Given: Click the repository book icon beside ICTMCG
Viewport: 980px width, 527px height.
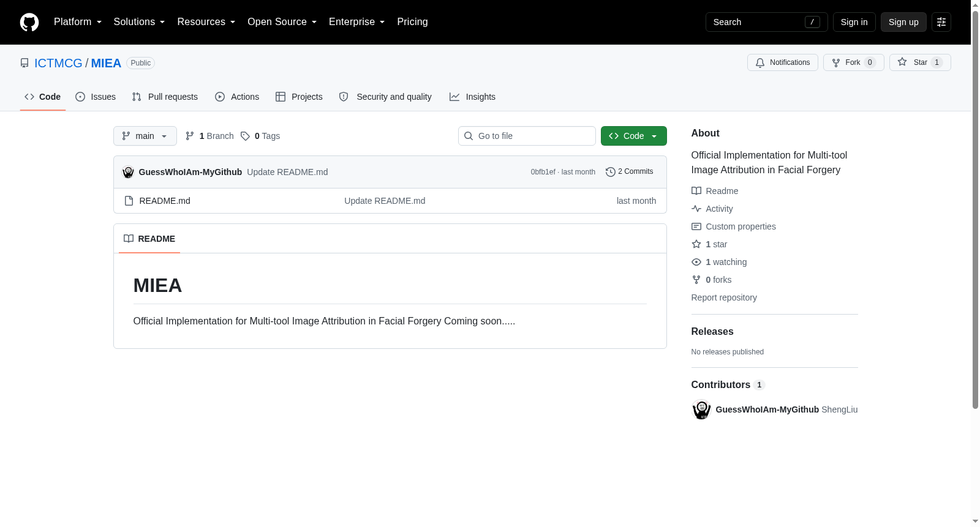Looking at the screenshot, I should (24, 63).
